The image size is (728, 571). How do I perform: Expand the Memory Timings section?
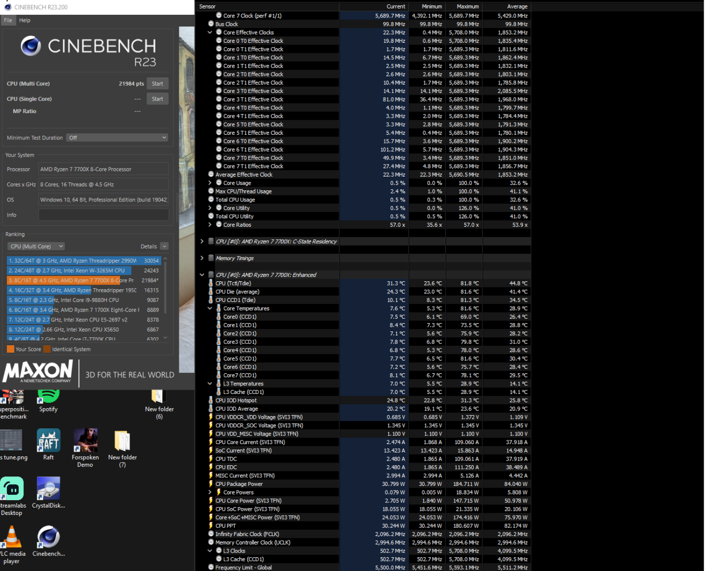point(202,258)
